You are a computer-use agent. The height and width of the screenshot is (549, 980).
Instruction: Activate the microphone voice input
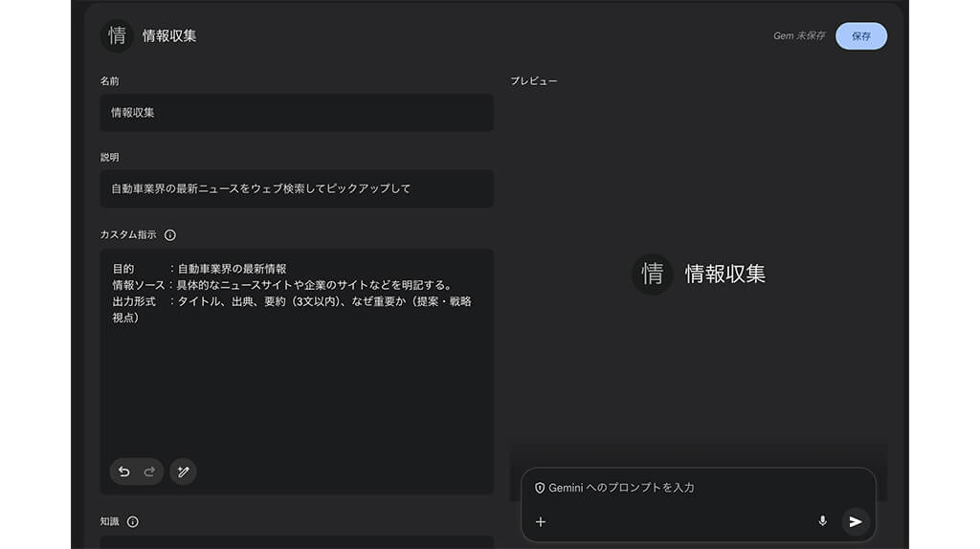click(822, 521)
